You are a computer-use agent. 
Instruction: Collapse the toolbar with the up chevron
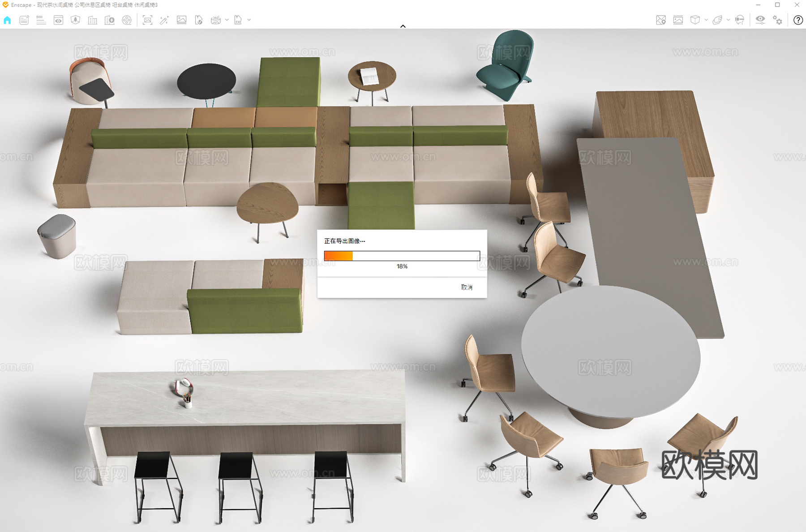pos(403,26)
